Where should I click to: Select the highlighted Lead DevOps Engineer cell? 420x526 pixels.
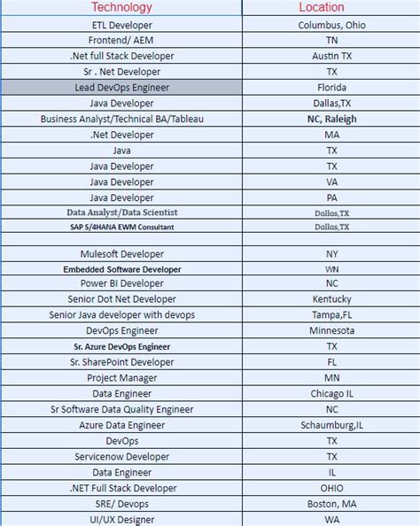pyautogui.click(x=121, y=88)
